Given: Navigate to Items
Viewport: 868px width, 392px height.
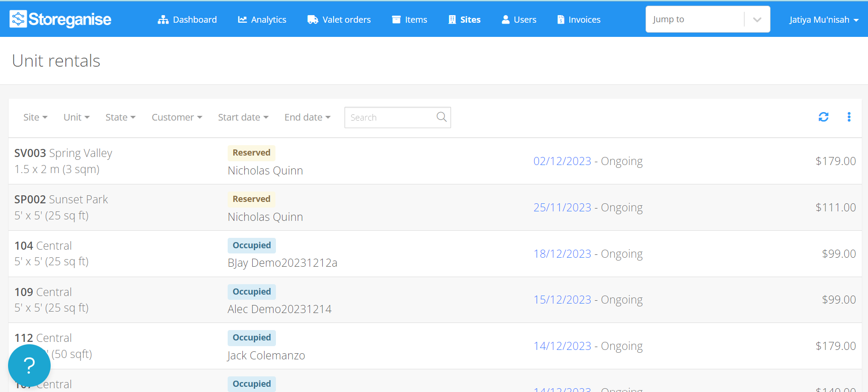Looking at the screenshot, I should 410,19.
